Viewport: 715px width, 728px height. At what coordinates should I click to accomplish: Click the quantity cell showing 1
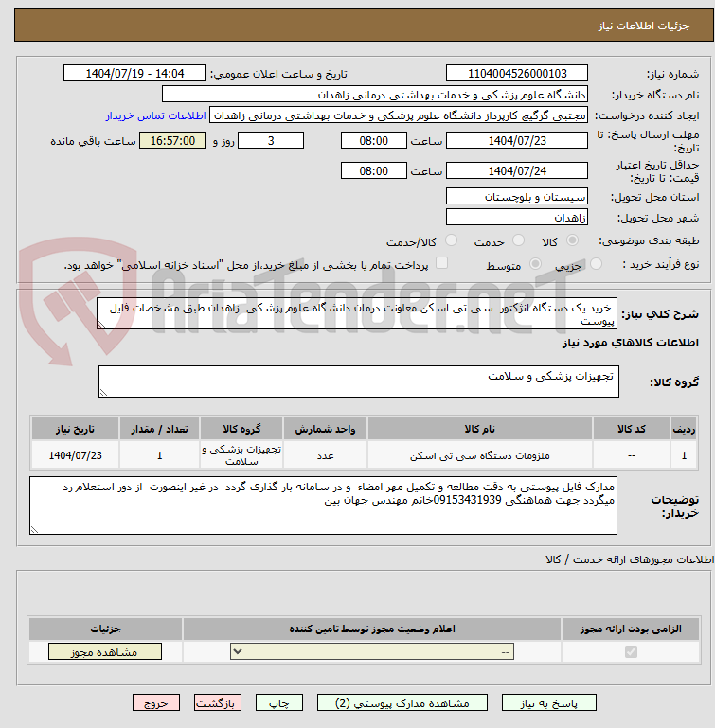159,455
